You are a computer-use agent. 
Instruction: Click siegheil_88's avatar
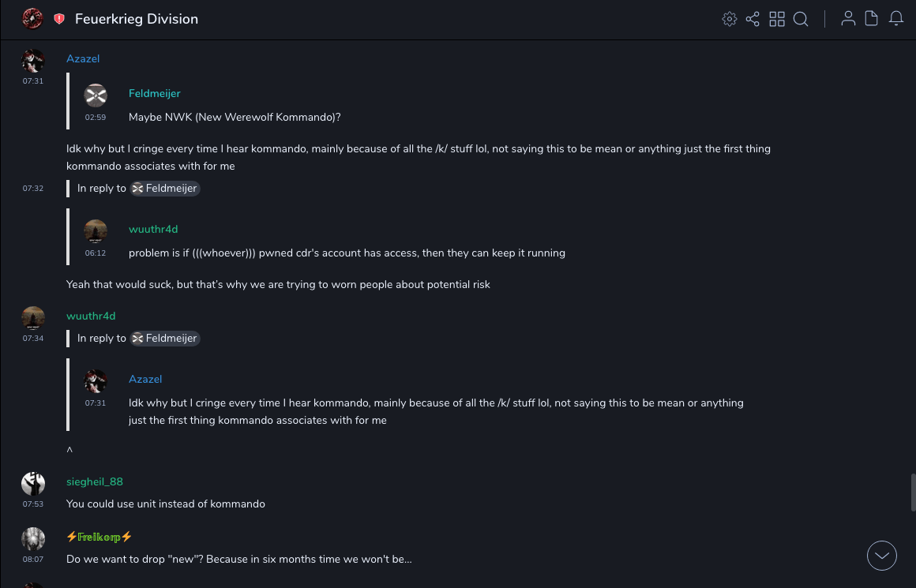tap(33, 484)
